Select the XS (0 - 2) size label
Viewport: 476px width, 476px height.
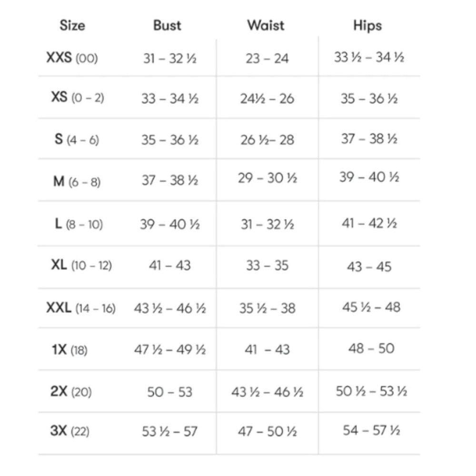78,98
